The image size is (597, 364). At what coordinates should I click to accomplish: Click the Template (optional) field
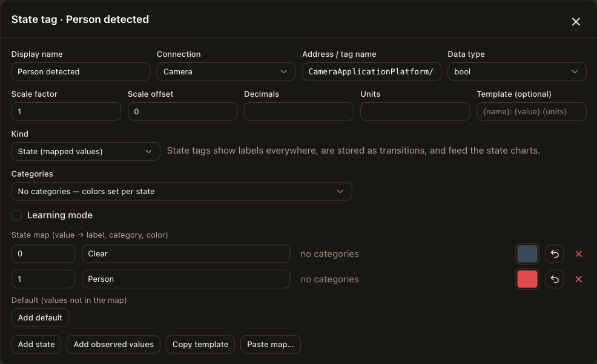532,111
